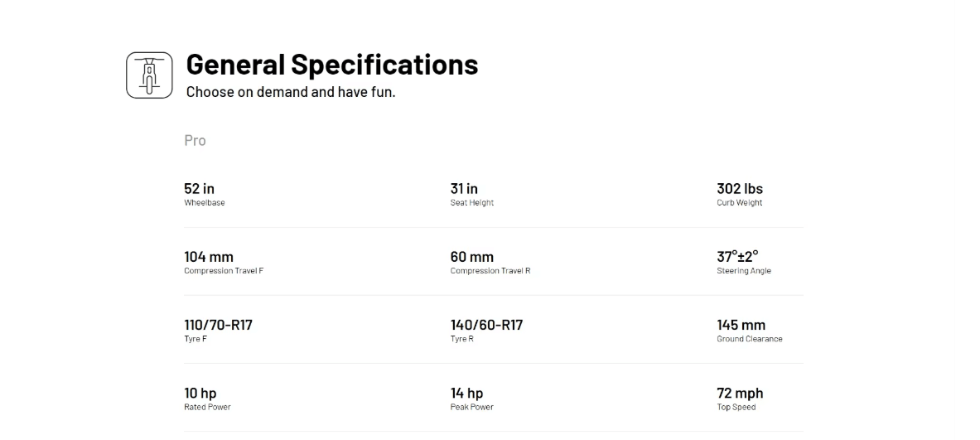Click the 302 lbs Curb Weight value

[x=740, y=189]
